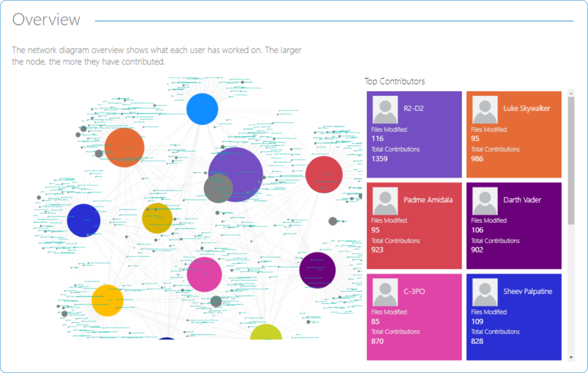The image size is (588, 373).
Task: Click Luke Skywalker's files modified count 95
Action: point(475,139)
